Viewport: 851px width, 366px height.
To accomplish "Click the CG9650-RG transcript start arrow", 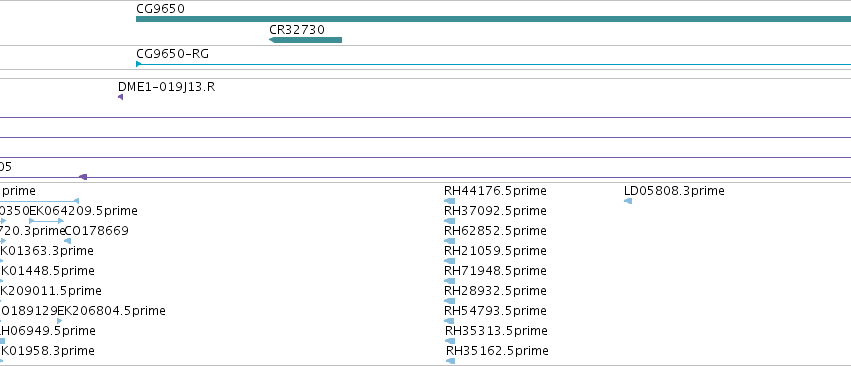I will [139, 64].
